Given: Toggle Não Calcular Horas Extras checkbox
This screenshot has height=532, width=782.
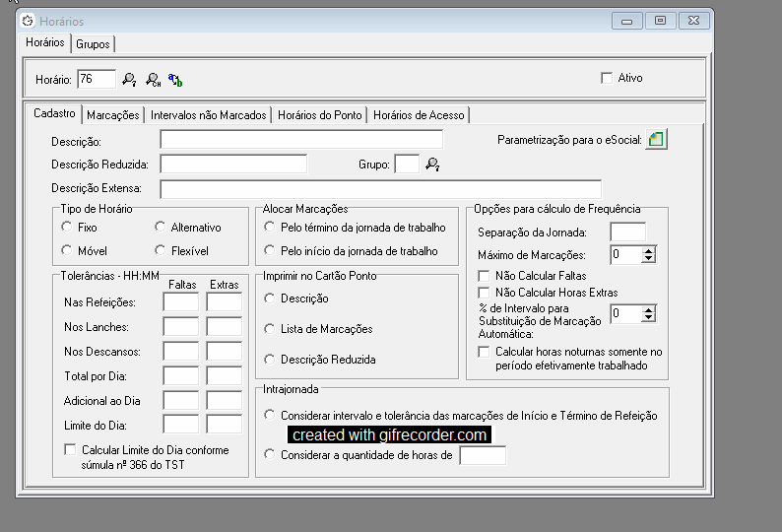Looking at the screenshot, I should tap(484, 293).
